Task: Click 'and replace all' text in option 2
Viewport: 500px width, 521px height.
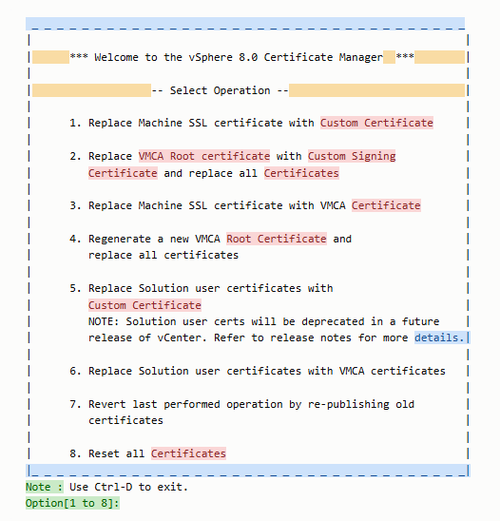Action: 210,173
